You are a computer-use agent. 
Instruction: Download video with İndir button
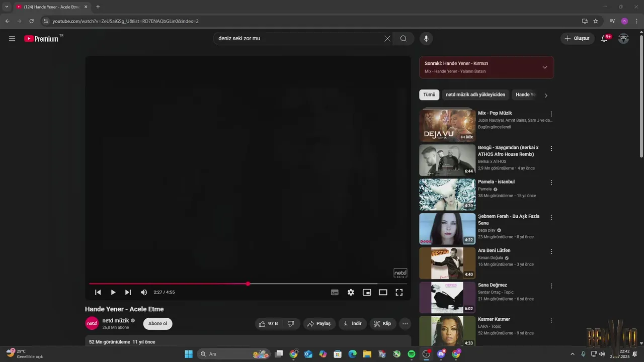pyautogui.click(x=353, y=323)
